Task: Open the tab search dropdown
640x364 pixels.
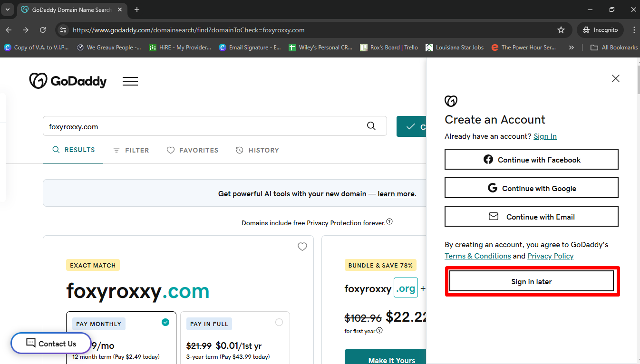Action: 8,10
